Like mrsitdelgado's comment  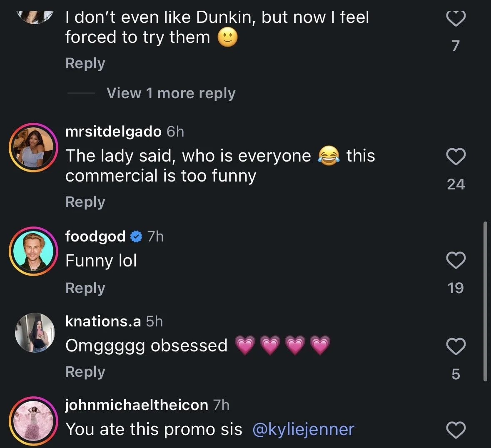coord(456,156)
